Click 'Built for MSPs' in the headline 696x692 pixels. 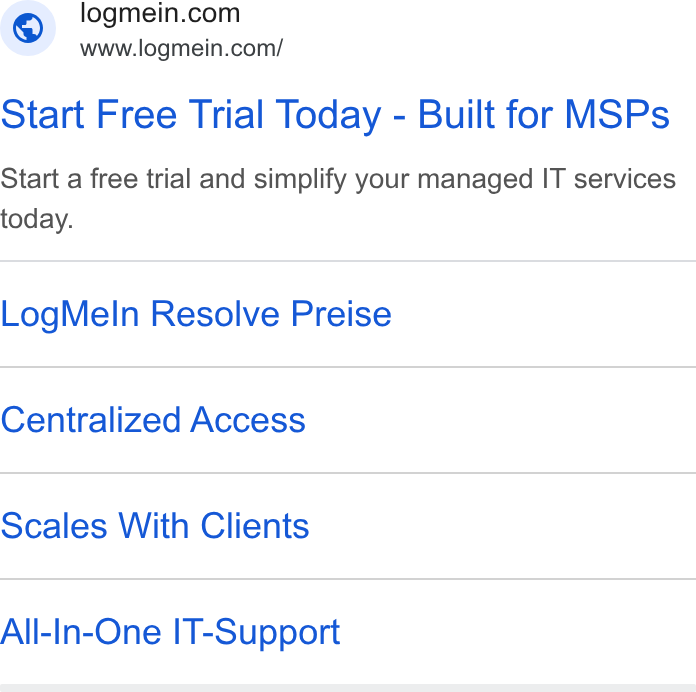pyautogui.click(x=543, y=115)
